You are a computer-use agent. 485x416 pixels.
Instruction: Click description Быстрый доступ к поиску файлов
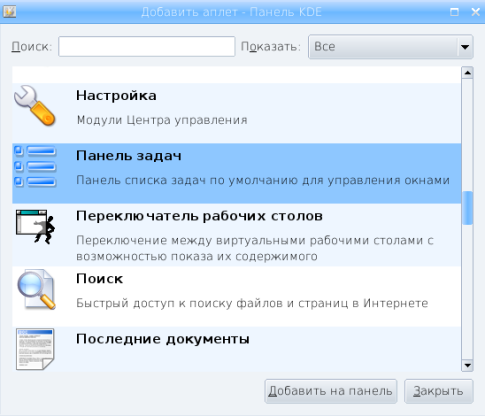(252, 303)
